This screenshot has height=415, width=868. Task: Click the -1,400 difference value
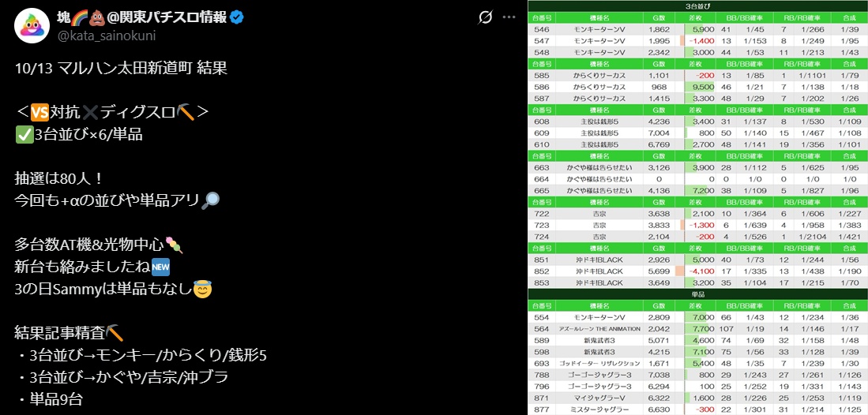pos(702,41)
